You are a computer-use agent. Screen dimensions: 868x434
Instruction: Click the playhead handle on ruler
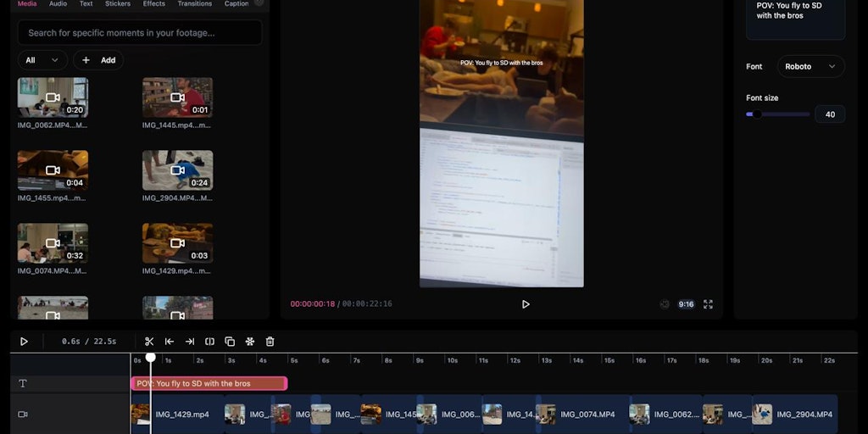[151, 358]
